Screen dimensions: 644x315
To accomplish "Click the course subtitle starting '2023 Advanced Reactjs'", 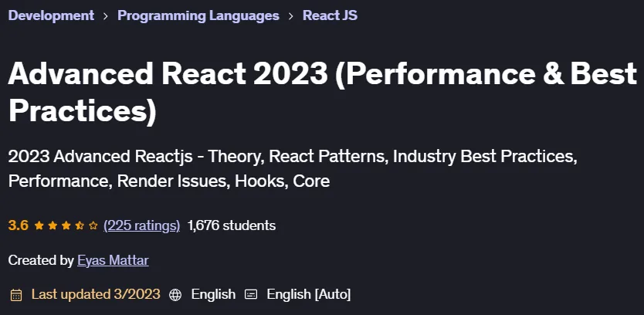I will tap(293, 169).
